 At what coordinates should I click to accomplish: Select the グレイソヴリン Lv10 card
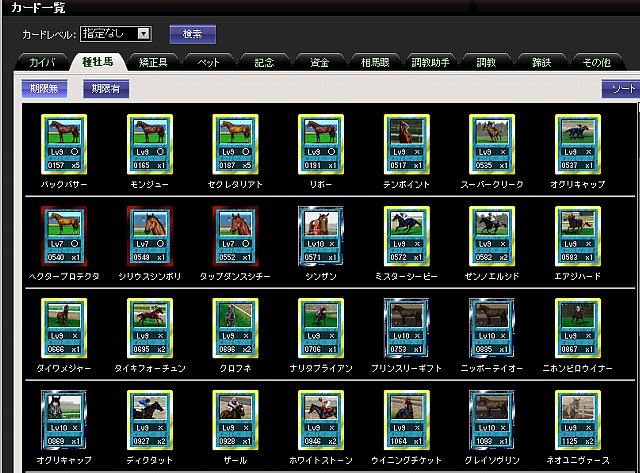492,420
